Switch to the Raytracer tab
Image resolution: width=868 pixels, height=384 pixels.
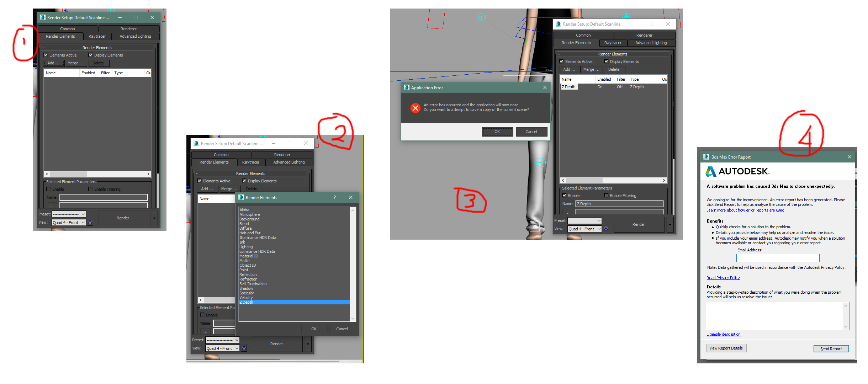click(97, 37)
